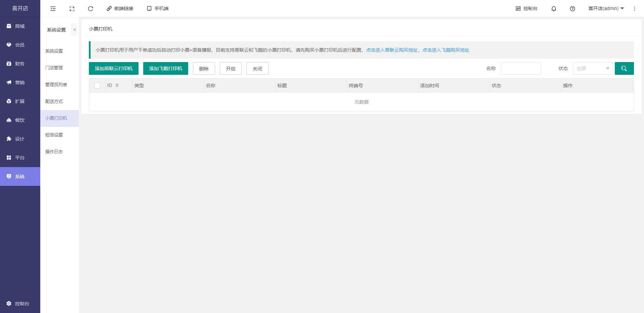This screenshot has width=644, height=313.
Task: Open the 前端链接 front-end link
Action: 120,9
